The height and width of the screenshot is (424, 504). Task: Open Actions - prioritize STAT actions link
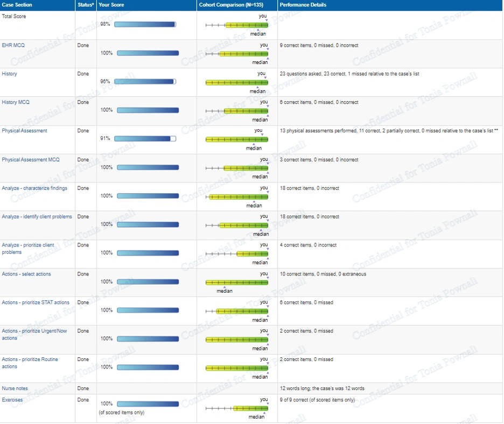click(36, 302)
